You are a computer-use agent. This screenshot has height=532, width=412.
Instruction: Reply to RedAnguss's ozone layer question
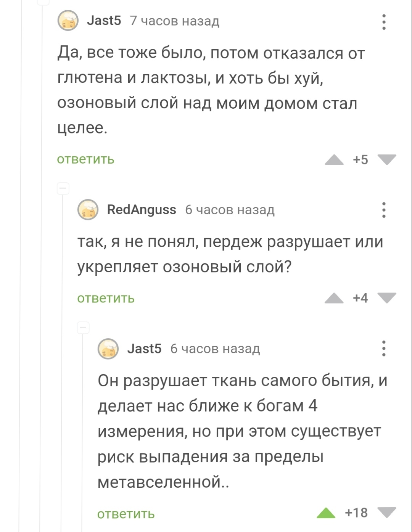point(106,298)
